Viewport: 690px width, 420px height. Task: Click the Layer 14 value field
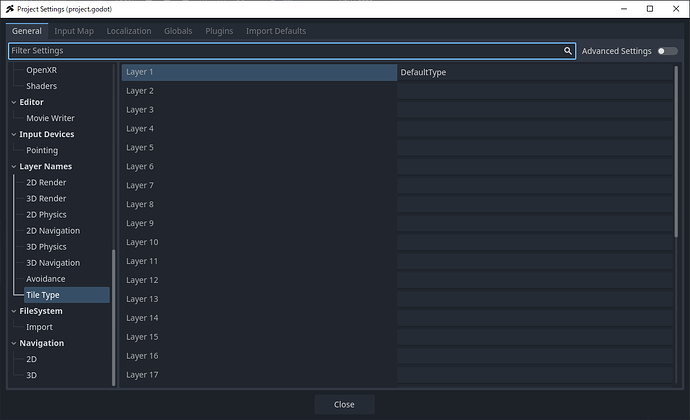click(535, 318)
